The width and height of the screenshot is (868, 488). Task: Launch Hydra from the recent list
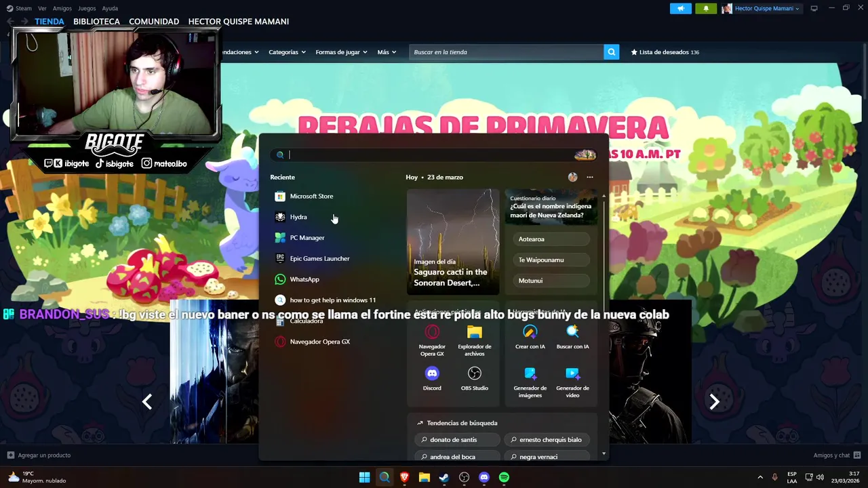coord(291,217)
